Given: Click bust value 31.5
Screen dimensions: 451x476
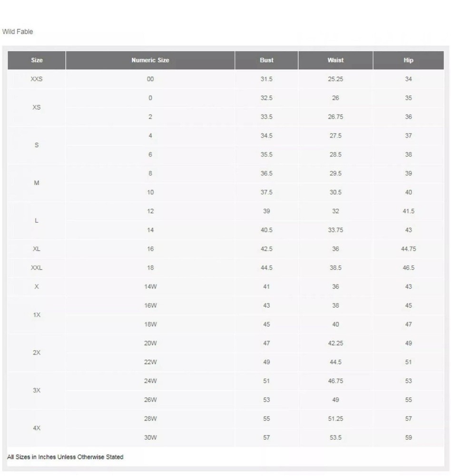Looking at the screenshot, I should pos(266,79).
